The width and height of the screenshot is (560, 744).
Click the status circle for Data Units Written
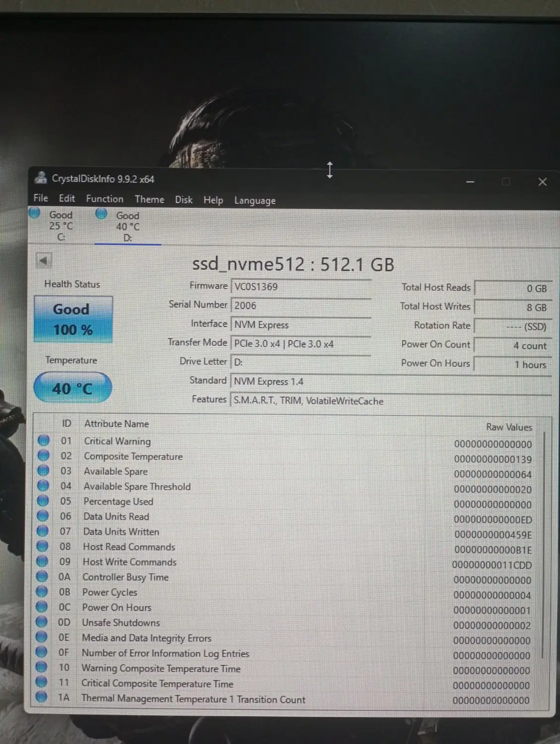tap(43, 531)
